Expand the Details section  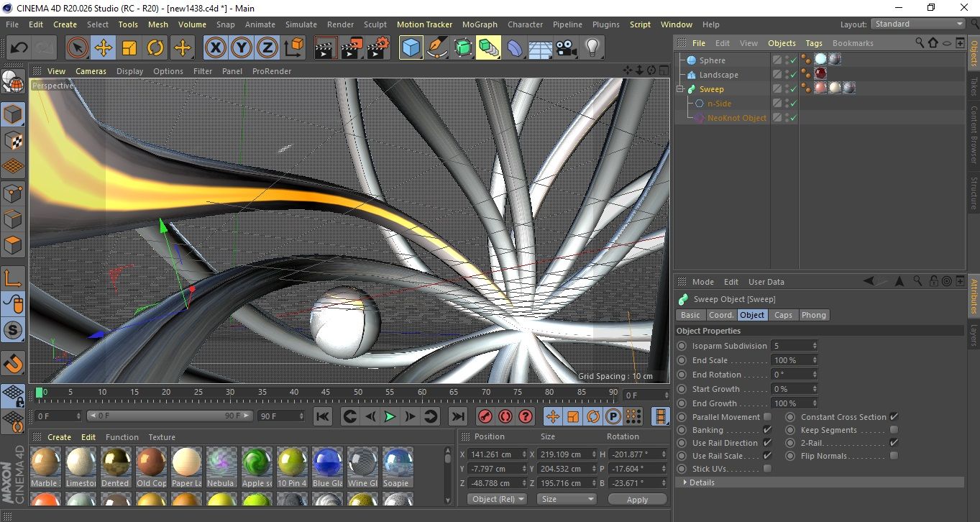tap(701, 482)
